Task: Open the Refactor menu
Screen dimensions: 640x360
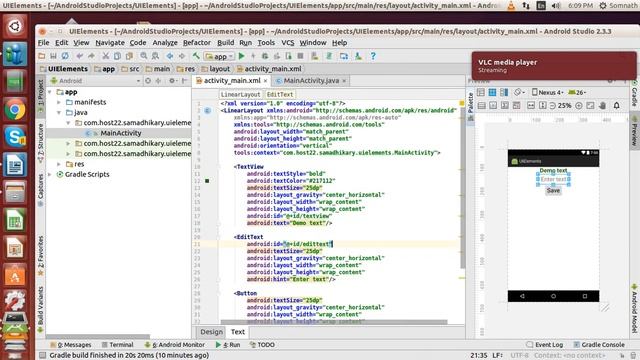Action: (197, 42)
